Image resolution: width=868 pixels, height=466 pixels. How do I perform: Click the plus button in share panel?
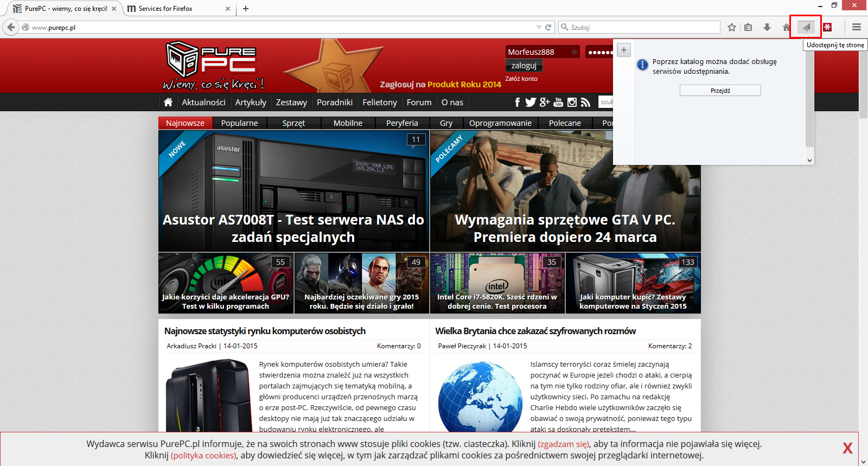click(x=624, y=50)
